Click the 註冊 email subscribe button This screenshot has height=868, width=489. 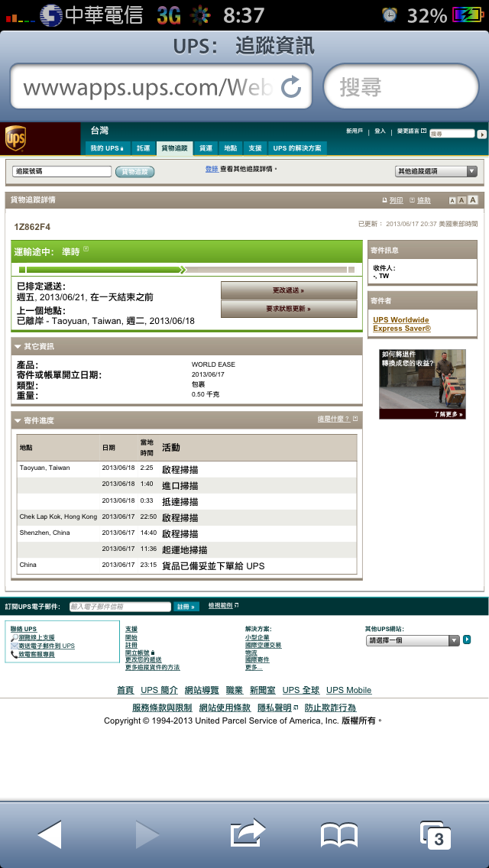click(x=186, y=607)
